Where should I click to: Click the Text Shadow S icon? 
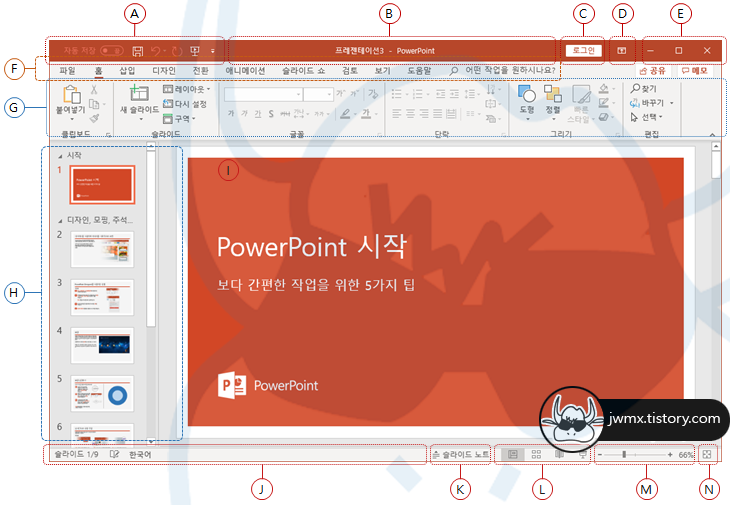(x=271, y=114)
